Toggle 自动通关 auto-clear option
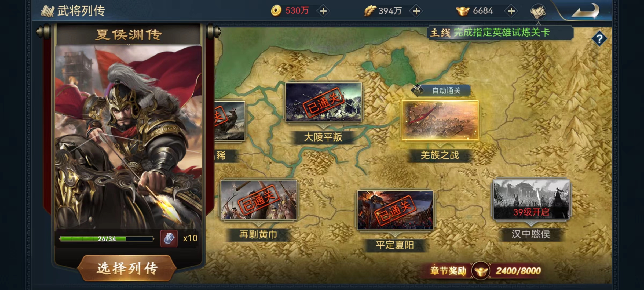 [441, 90]
